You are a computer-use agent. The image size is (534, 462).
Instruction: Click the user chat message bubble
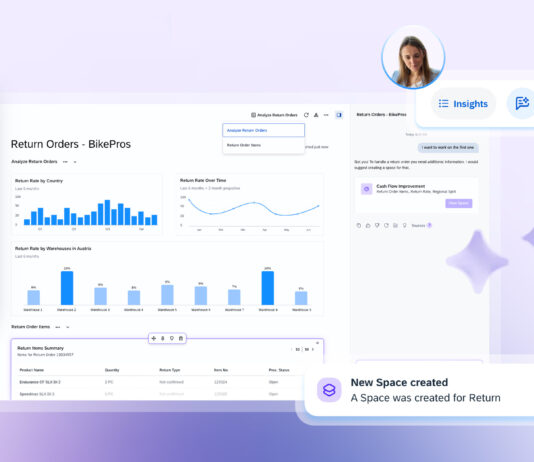[448, 147]
